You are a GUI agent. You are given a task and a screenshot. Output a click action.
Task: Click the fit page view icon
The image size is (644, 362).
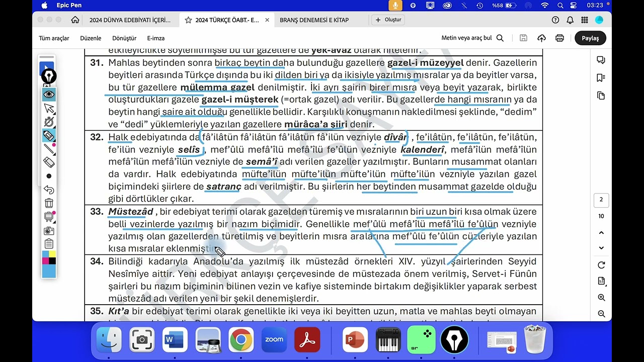(x=601, y=281)
